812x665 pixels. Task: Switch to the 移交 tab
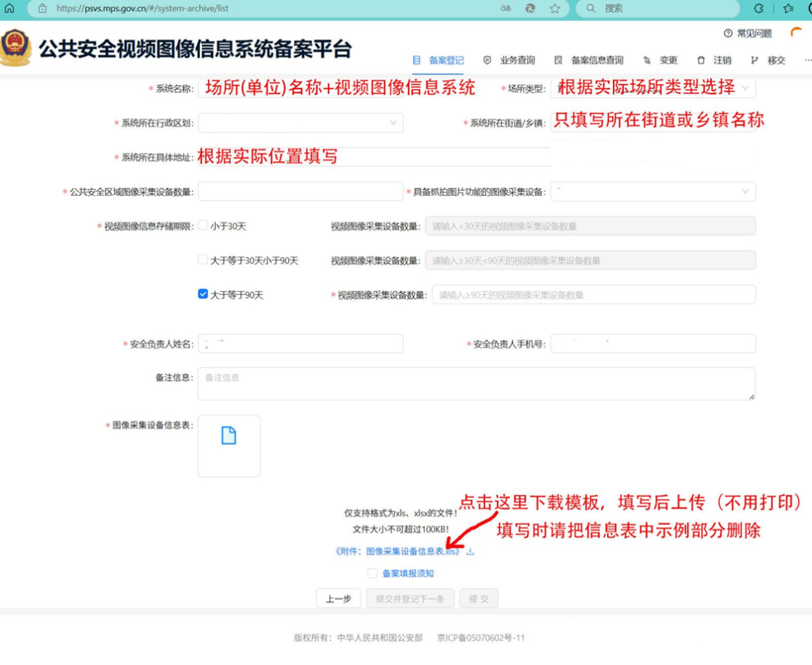[768, 60]
